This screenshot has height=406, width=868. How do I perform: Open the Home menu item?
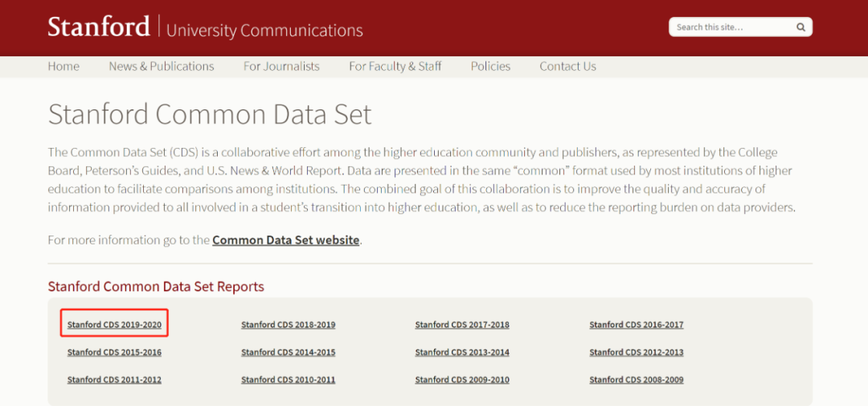63,67
